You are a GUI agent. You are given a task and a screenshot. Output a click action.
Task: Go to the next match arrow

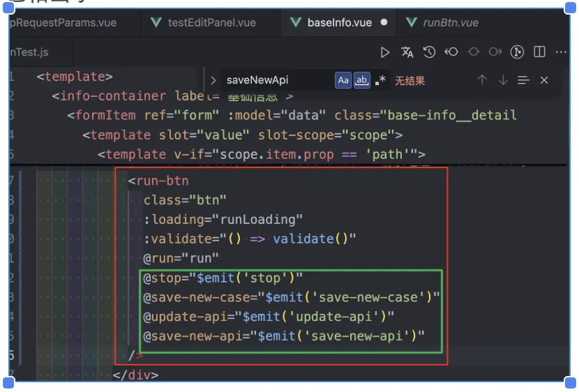coord(502,80)
